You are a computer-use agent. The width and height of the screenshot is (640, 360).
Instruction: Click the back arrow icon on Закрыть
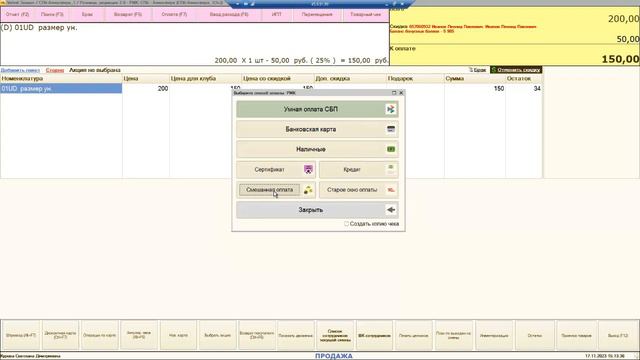tap(391, 210)
